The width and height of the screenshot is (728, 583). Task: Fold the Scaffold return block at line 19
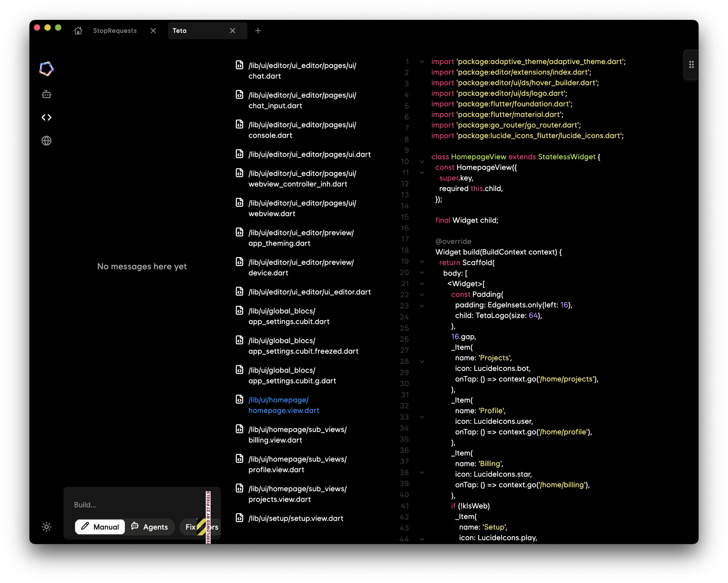point(422,261)
